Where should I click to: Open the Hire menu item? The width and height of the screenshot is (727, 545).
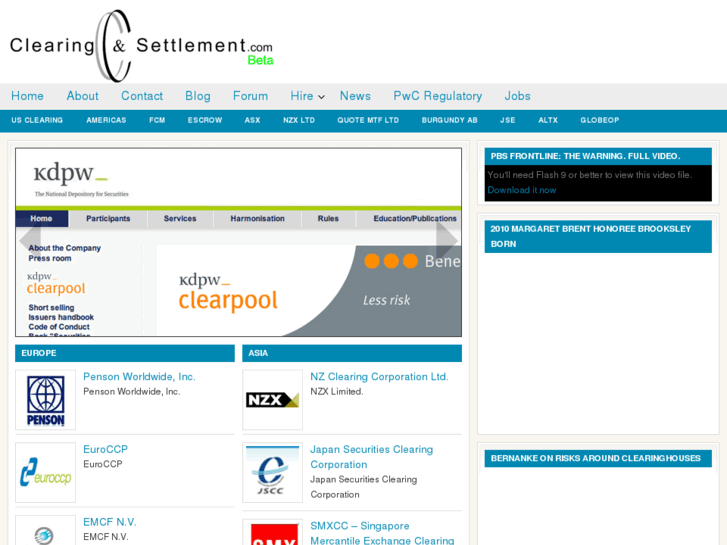pos(302,96)
